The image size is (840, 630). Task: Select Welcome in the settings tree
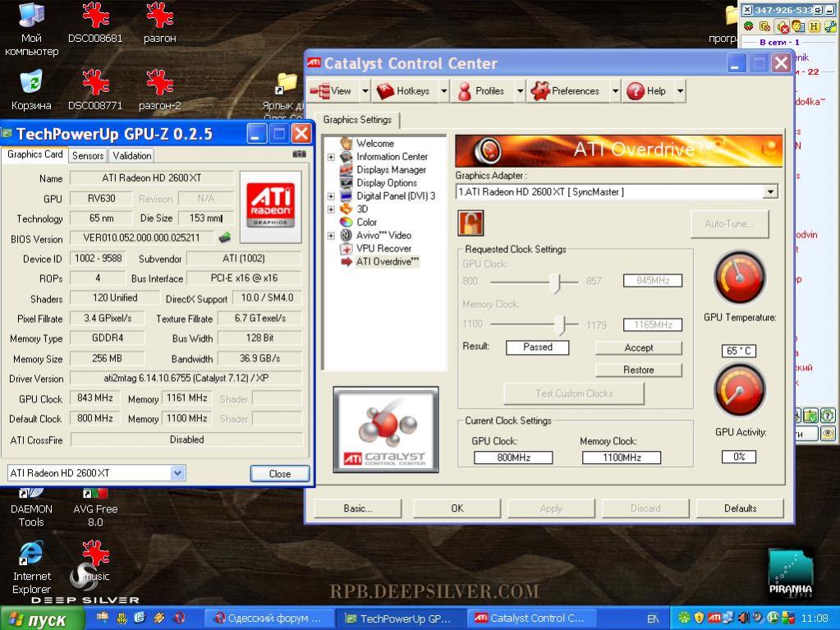375,144
